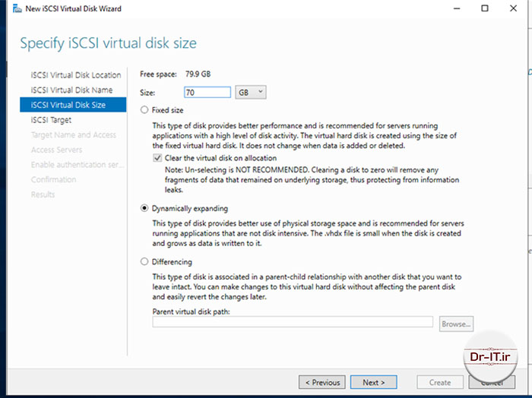Toggle Clear the virtual disk on allocation
The width and height of the screenshot is (532, 398).
click(x=157, y=157)
